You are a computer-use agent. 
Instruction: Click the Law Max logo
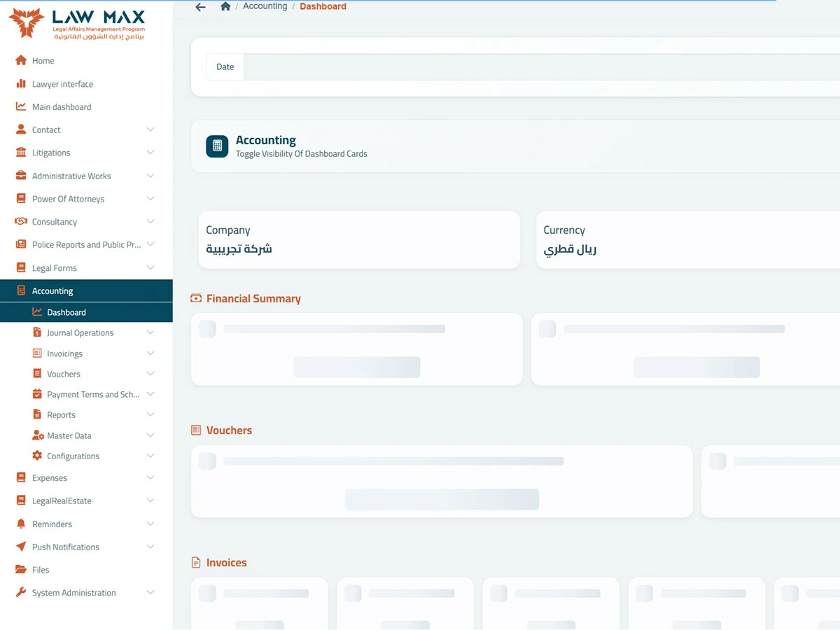[77, 24]
